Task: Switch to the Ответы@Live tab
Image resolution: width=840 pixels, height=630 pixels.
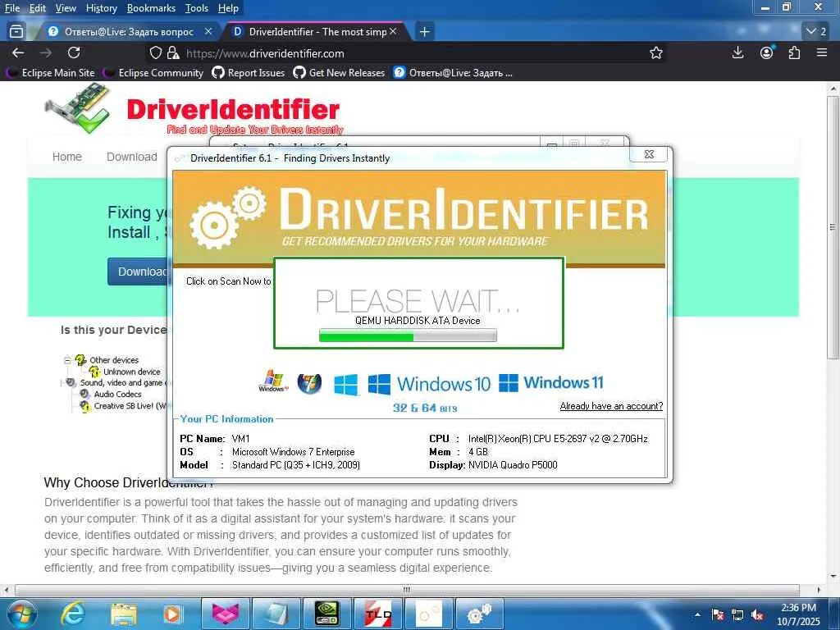Action: point(129,32)
